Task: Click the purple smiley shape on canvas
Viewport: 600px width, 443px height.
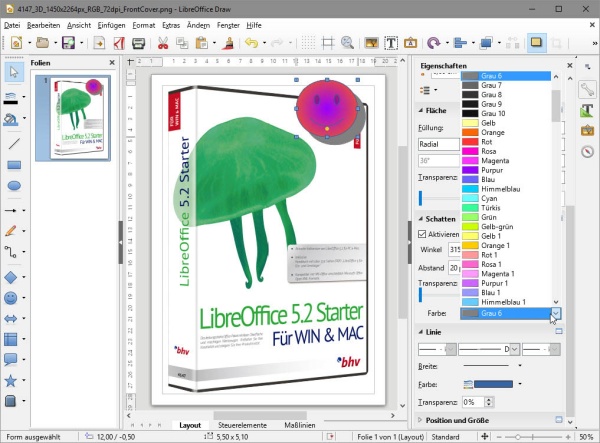Action: pyautogui.click(x=327, y=108)
